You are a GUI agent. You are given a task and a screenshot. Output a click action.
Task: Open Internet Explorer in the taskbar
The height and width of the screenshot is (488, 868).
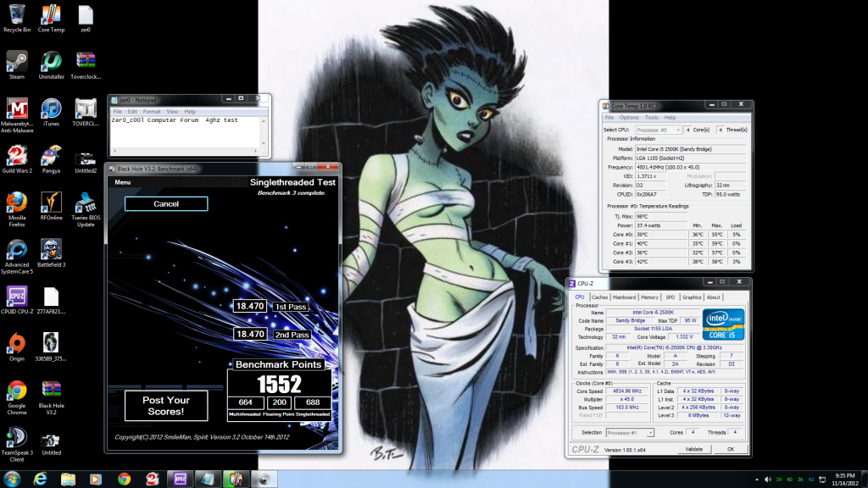tap(40, 480)
